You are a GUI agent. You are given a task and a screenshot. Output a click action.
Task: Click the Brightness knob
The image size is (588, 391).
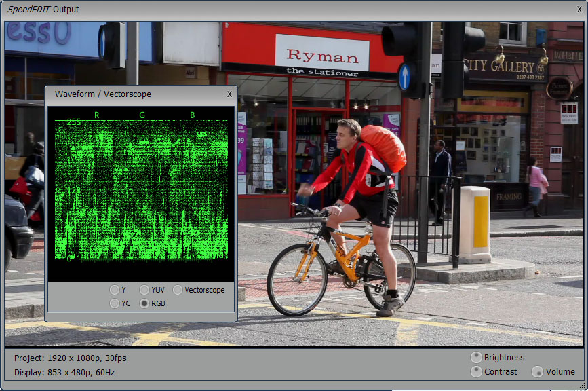pyautogui.click(x=477, y=358)
